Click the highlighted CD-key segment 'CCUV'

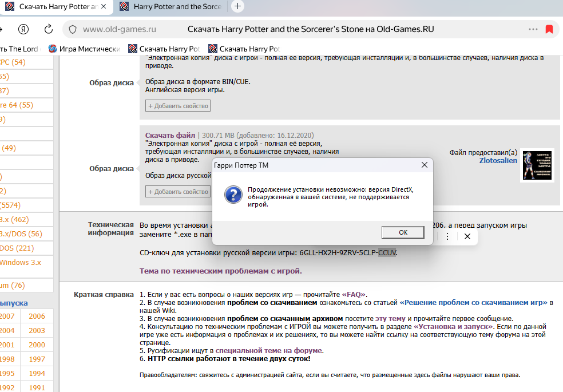coord(387,253)
